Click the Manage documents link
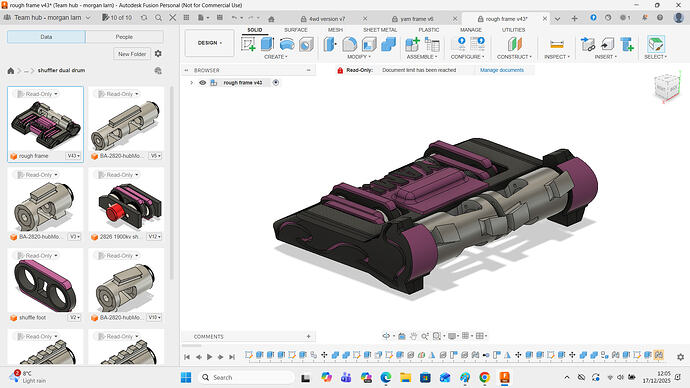This screenshot has height=388, width=690. coord(502,70)
